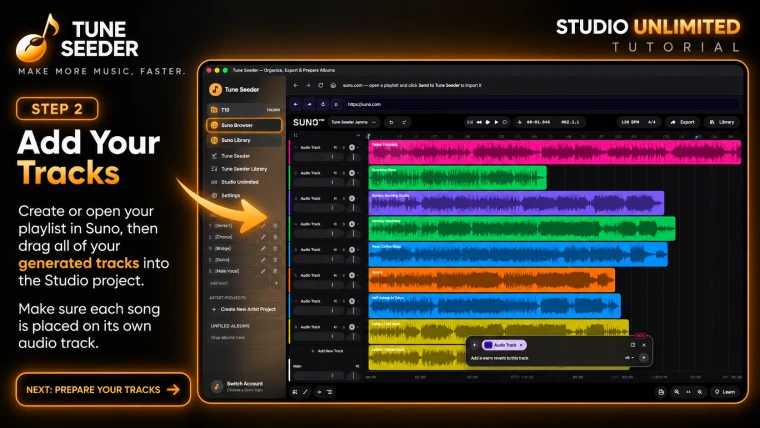Click Add New Track
760x428 pixels.
tap(327, 351)
